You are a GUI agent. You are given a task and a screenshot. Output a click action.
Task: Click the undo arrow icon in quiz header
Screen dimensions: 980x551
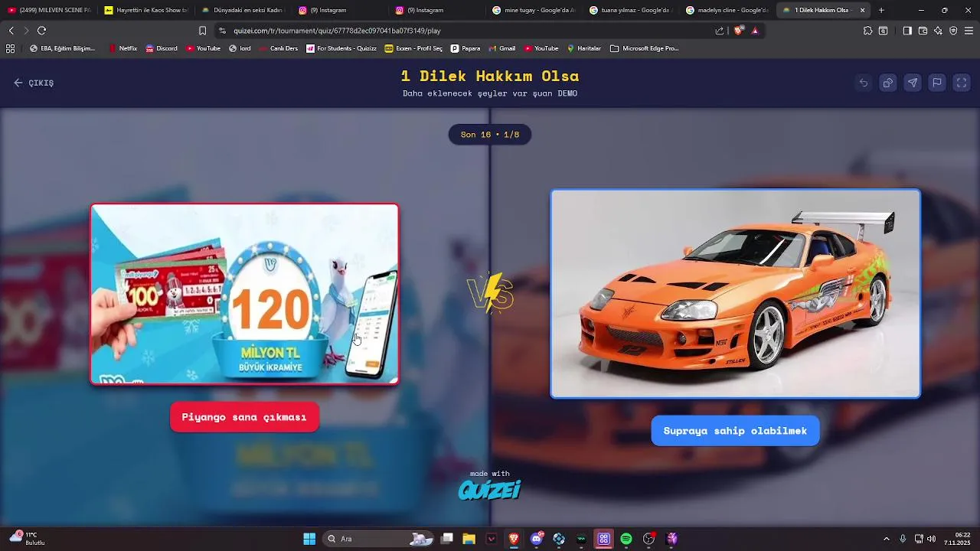point(864,83)
